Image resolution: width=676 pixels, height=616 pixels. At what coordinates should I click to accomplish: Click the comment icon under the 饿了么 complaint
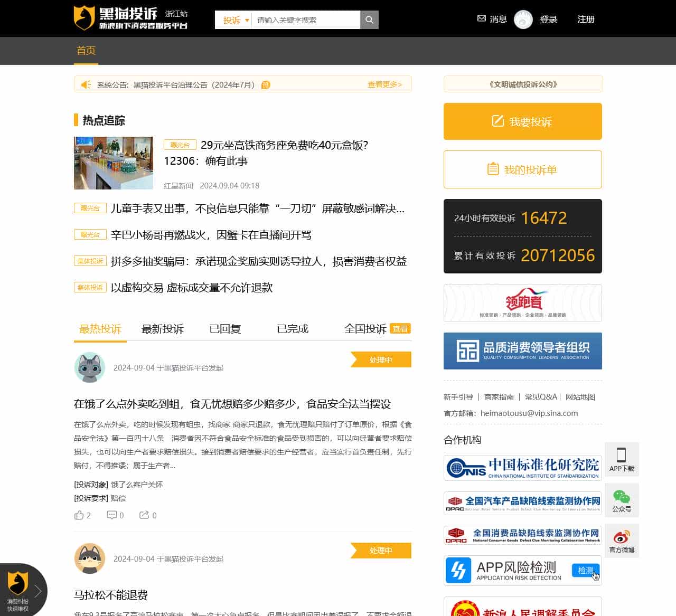[x=111, y=514]
